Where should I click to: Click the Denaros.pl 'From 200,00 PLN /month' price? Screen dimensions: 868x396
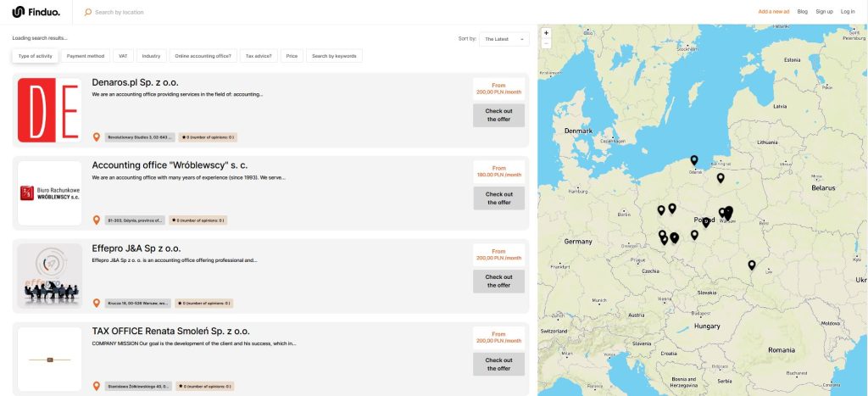(x=498, y=89)
